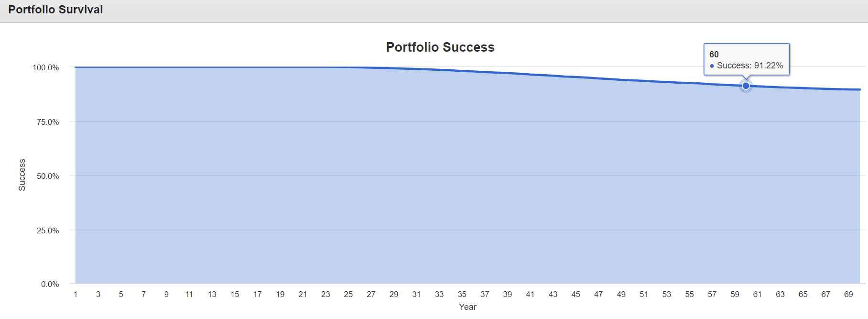The height and width of the screenshot is (319, 868).
Task: Click the 25.0% y-axis label
Action: pos(48,231)
